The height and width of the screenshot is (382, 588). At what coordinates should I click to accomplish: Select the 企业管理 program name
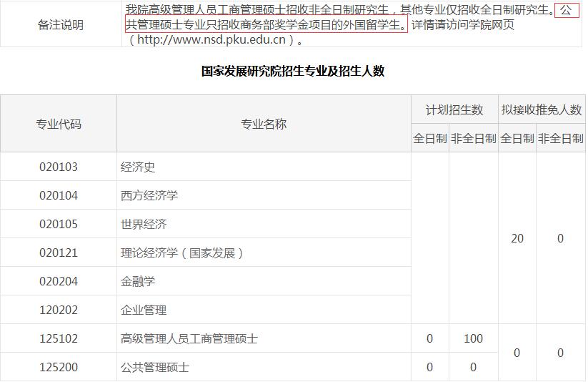[x=144, y=310]
